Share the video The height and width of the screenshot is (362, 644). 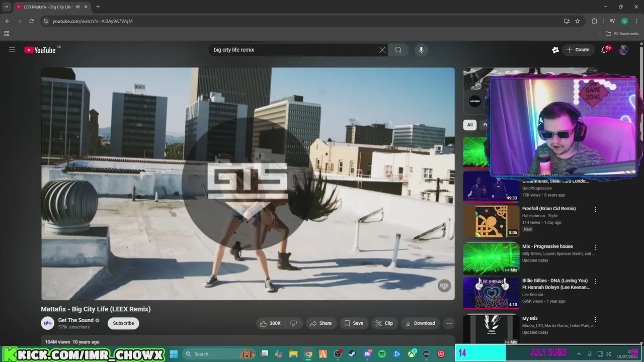point(321,323)
